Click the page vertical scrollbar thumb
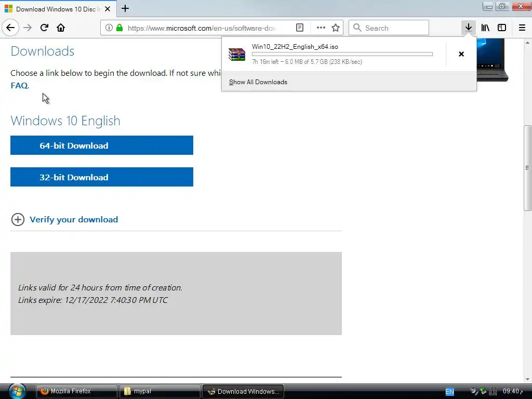 coord(527,168)
